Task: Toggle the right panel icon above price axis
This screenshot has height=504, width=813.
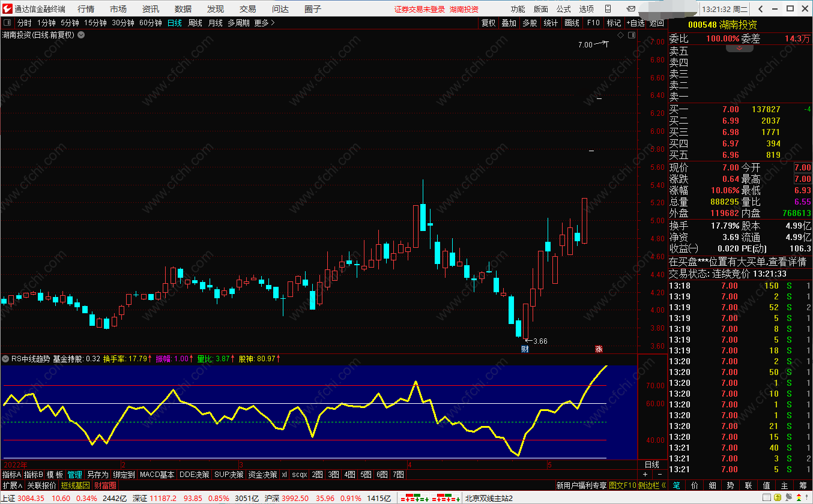Action: click(630, 35)
